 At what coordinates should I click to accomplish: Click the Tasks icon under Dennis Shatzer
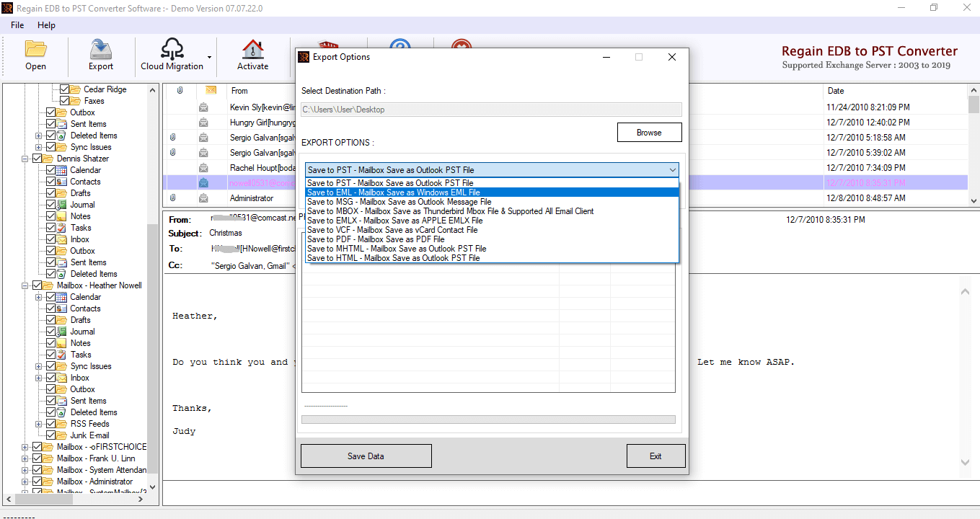coord(62,228)
